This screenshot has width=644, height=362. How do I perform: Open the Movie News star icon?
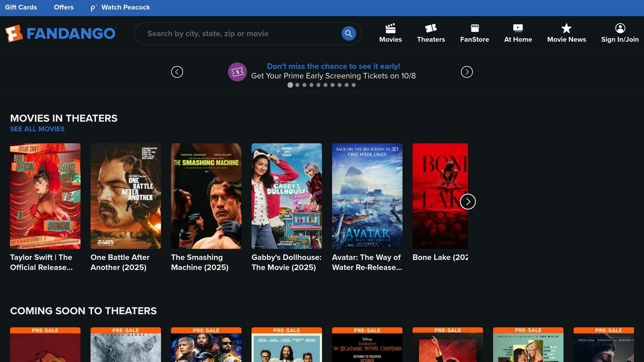coord(566,28)
